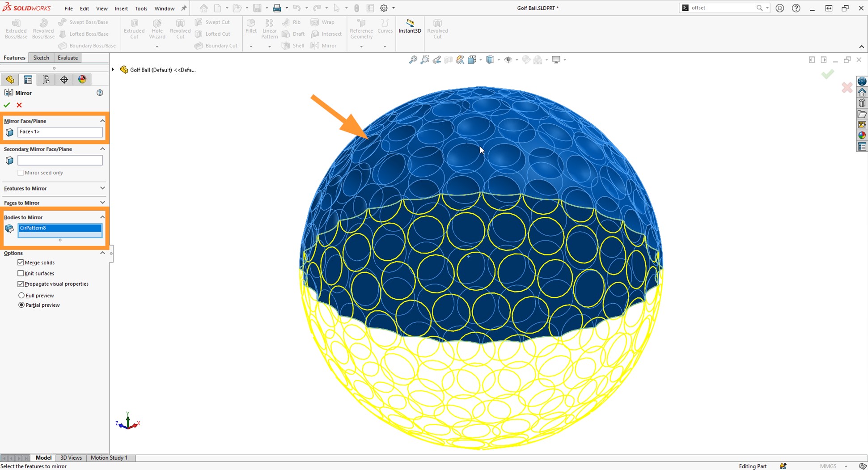Select the Linear Pattern tool
868x470 pixels.
point(269,28)
